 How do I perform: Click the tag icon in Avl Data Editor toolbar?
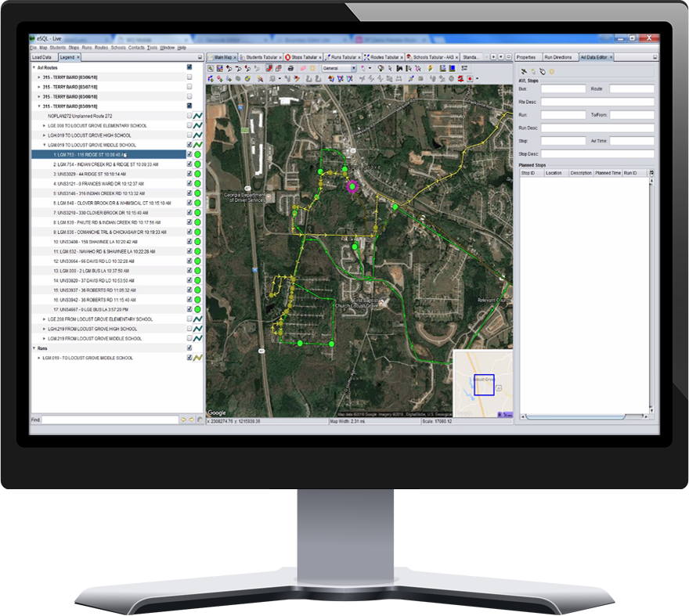[543, 71]
